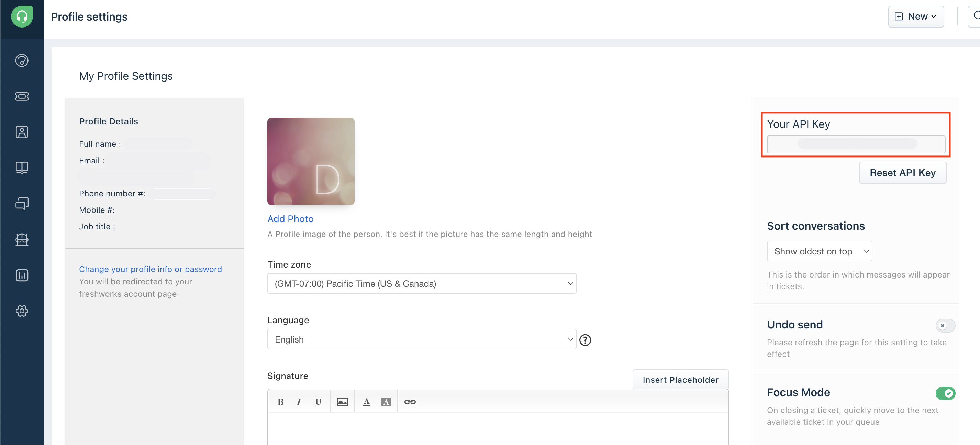
Task: Open the Reports chart icon in sidebar
Action: coord(22,275)
